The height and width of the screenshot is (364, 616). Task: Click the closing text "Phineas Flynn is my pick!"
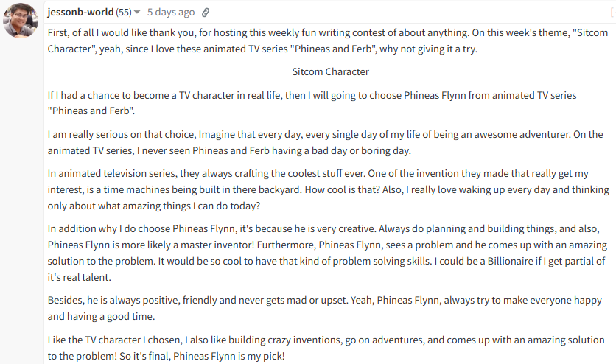point(229,356)
